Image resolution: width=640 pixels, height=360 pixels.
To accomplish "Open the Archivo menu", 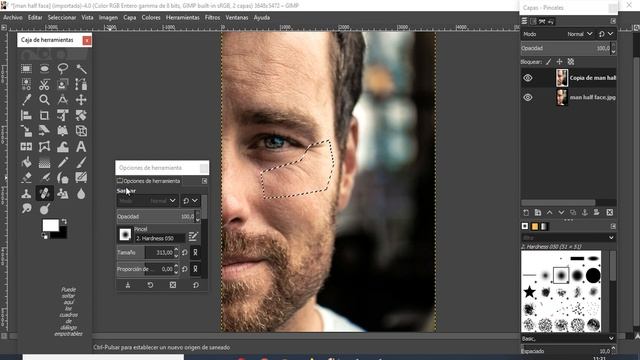I will point(13,18).
